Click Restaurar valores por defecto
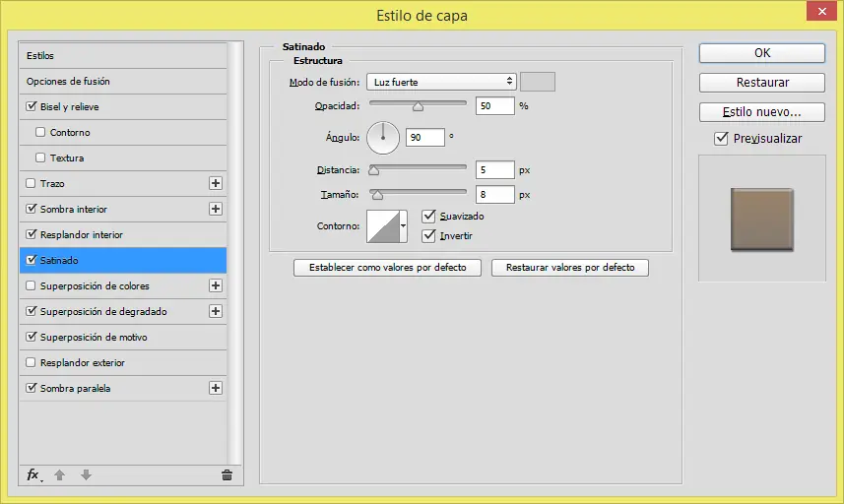This screenshot has height=504, width=844. (x=570, y=268)
